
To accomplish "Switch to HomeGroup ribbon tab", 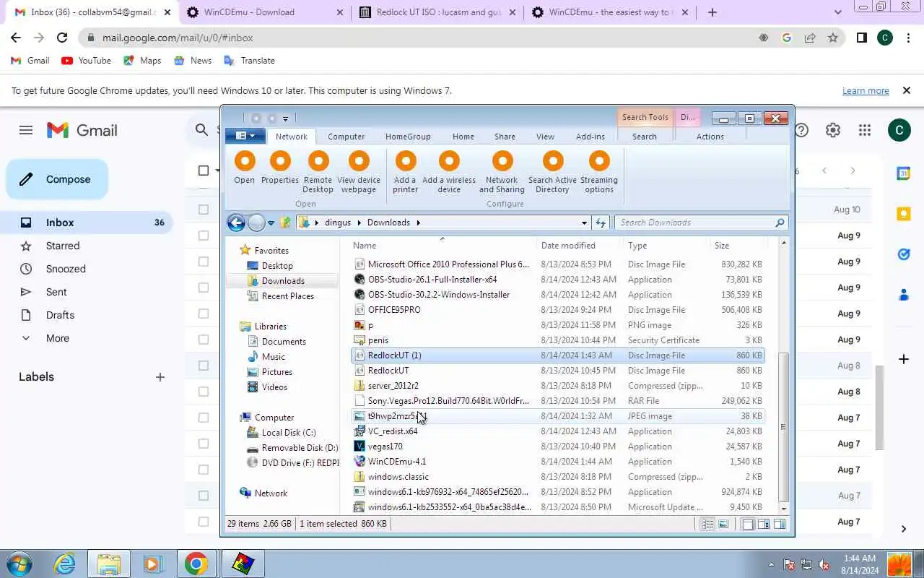I will [x=408, y=137].
